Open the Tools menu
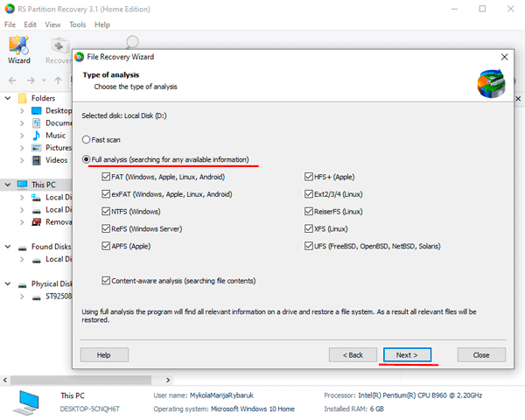 pos(78,24)
